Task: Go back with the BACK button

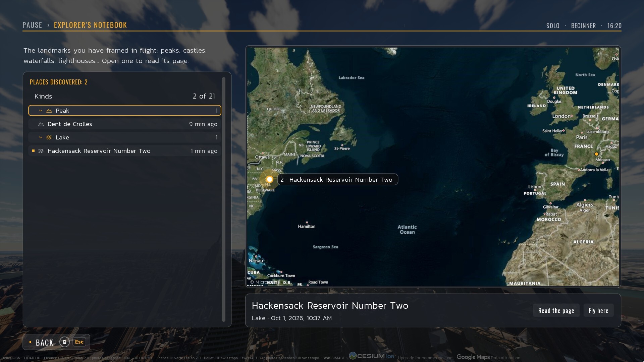Action: 56,342
